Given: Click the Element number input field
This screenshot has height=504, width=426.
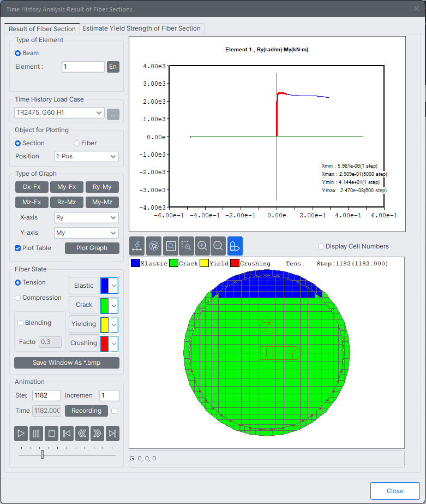Looking at the screenshot, I should point(83,67).
